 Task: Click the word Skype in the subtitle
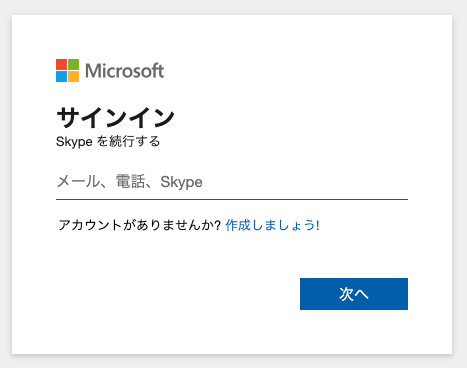(74, 142)
